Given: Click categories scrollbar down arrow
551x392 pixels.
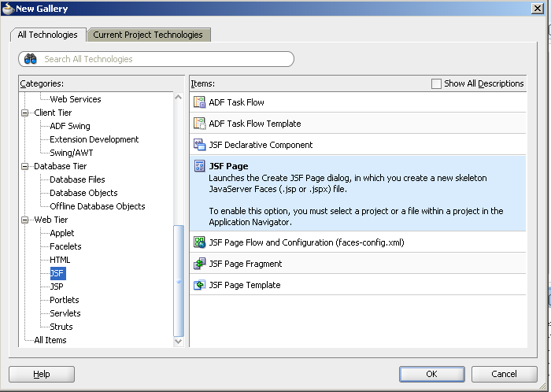Looking at the screenshot, I should pyautogui.click(x=179, y=341).
